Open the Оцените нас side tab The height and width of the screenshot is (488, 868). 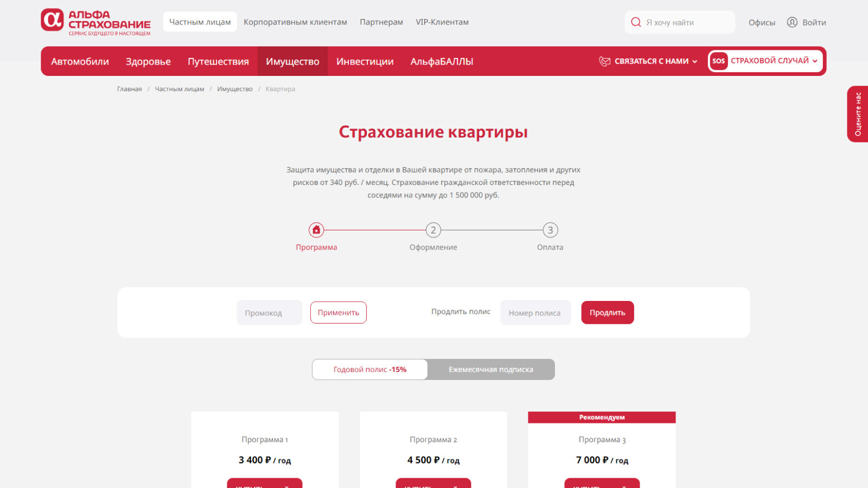[858, 114]
